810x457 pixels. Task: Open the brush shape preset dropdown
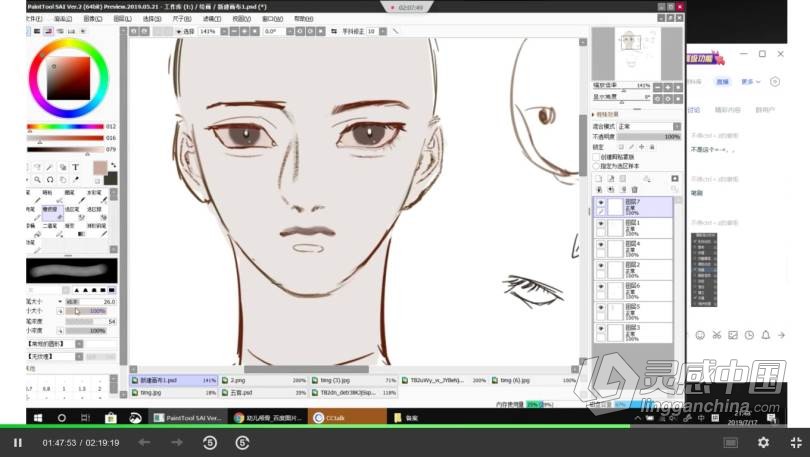tap(79, 344)
